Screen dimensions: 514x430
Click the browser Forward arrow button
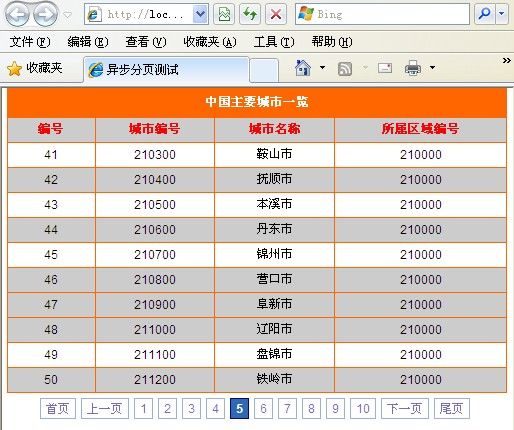click(45, 15)
